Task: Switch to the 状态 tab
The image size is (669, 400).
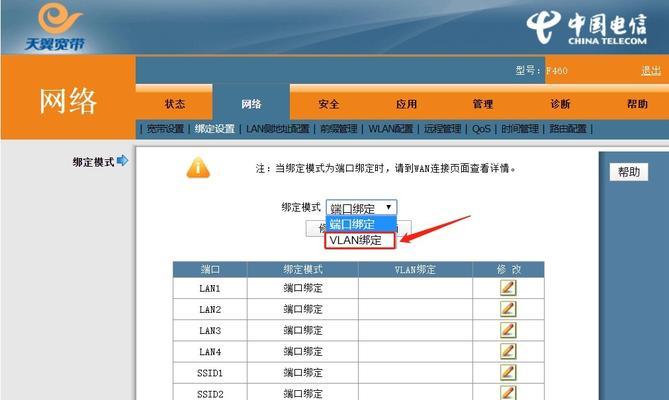Action: click(x=174, y=104)
